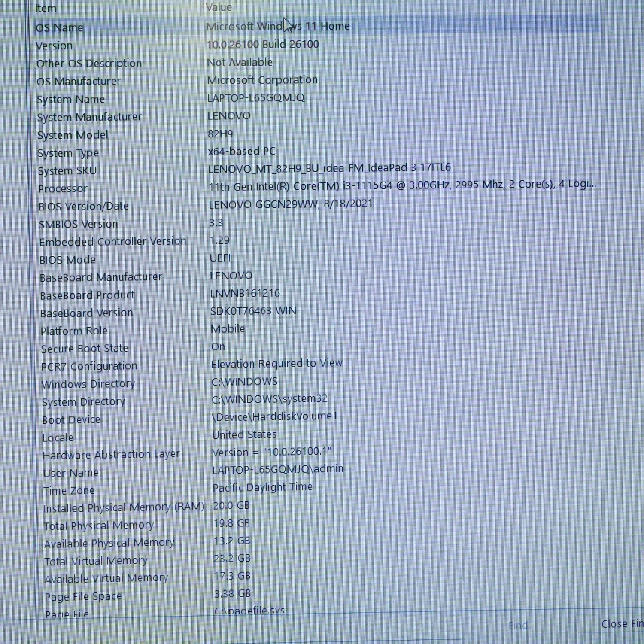Select the User Name label

coord(71,473)
